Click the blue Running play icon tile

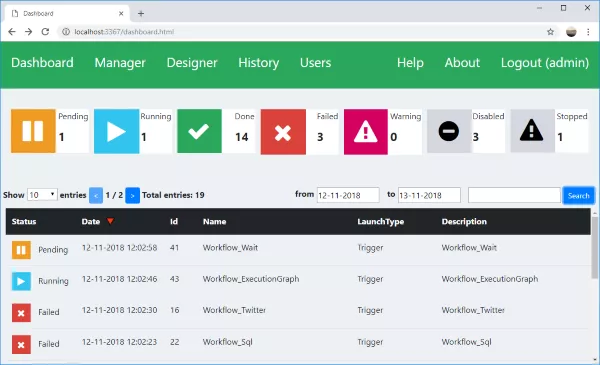tap(116, 131)
